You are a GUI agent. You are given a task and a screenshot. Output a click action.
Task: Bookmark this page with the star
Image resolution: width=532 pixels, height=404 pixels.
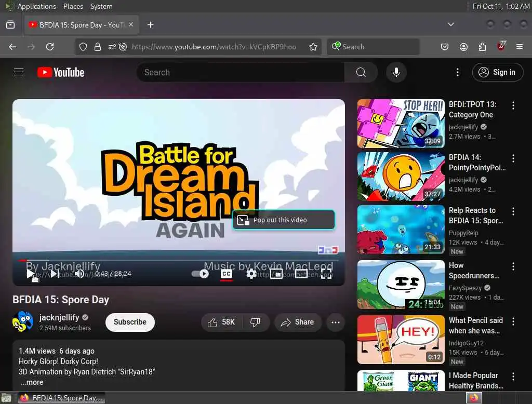[x=313, y=47]
